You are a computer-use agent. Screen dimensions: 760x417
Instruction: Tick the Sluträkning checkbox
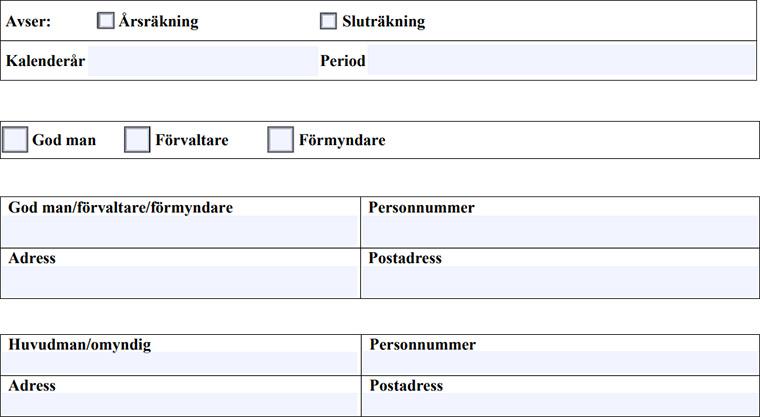pos(328,21)
